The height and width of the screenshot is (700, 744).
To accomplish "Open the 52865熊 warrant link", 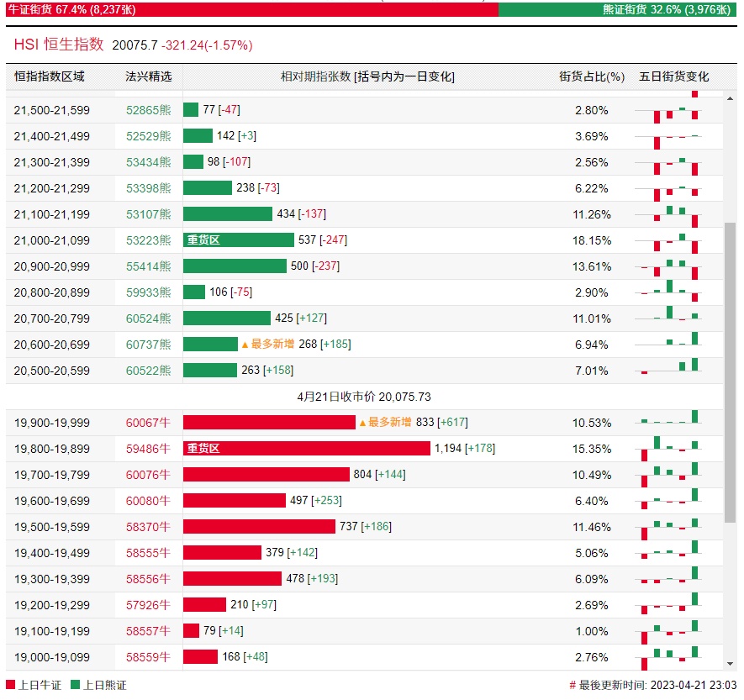I will (x=148, y=110).
